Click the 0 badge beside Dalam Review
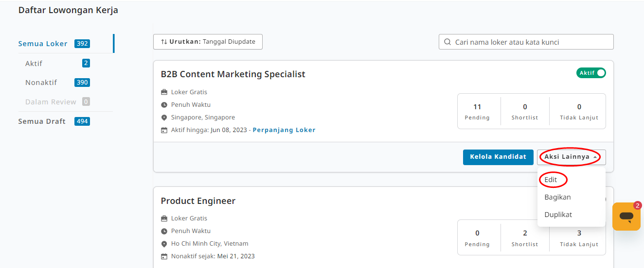Image resolution: width=644 pixels, height=268 pixels. tap(86, 102)
